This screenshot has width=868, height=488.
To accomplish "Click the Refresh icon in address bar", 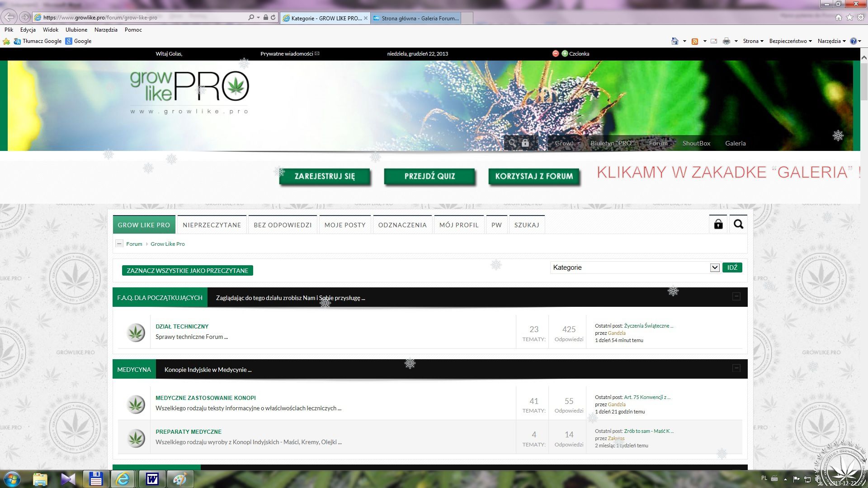I will coord(273,18).
